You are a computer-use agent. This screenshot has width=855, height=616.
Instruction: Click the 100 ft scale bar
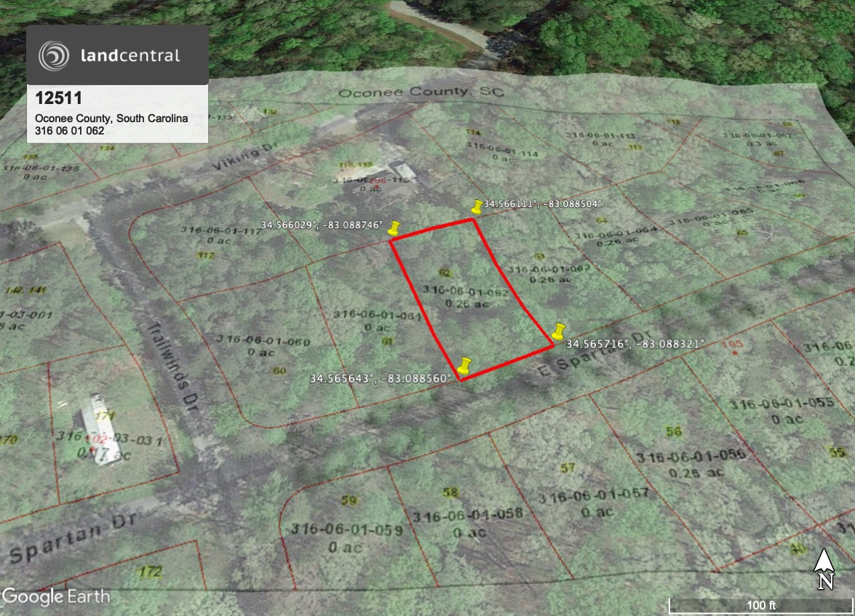point(761,605)
